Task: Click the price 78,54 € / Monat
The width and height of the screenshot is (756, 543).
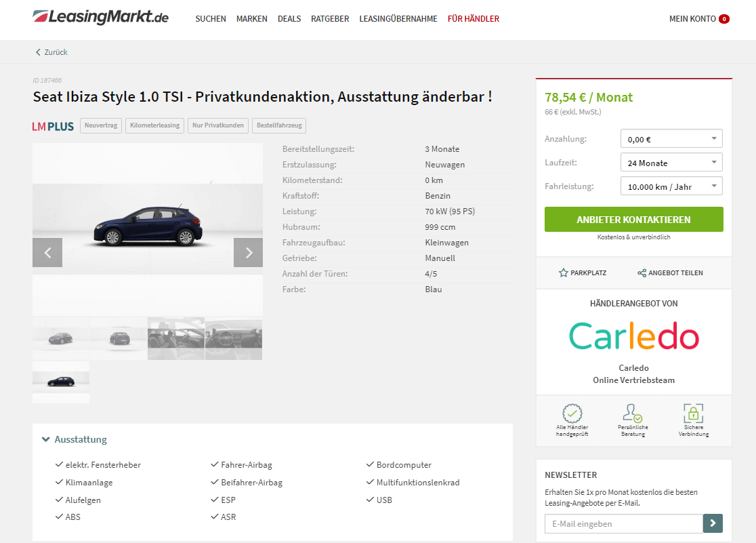Action: [x=588, y=98]
